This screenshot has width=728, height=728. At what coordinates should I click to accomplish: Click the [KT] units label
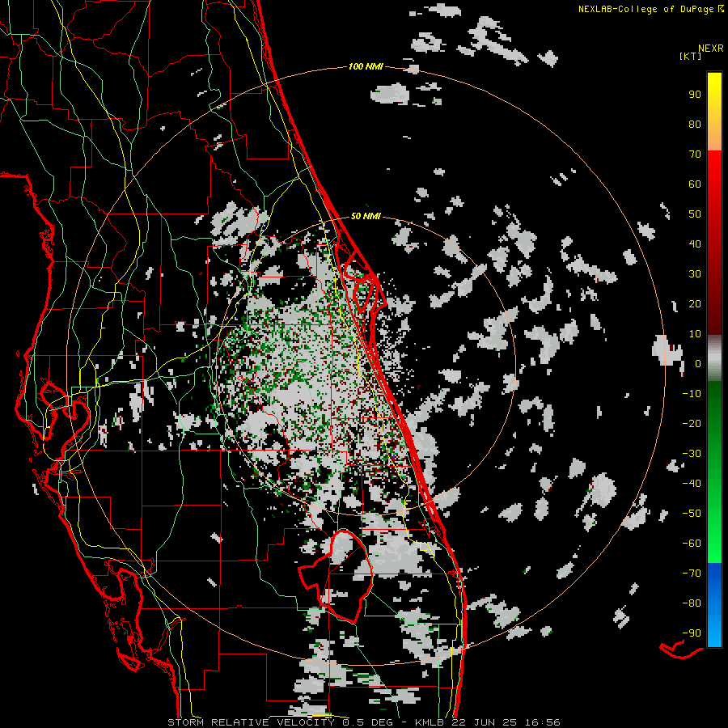click(x=690, y=56)
